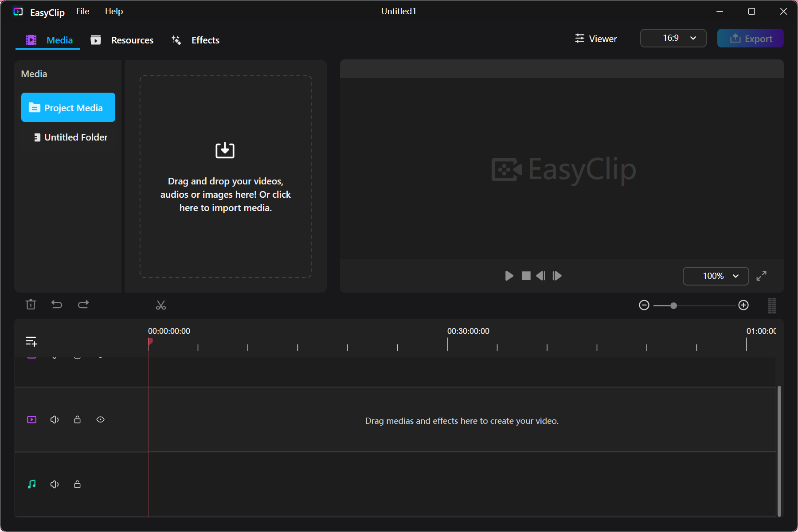Screen dimensions: 798x532
Task: Stop the video playback
Action: point(526,276)
